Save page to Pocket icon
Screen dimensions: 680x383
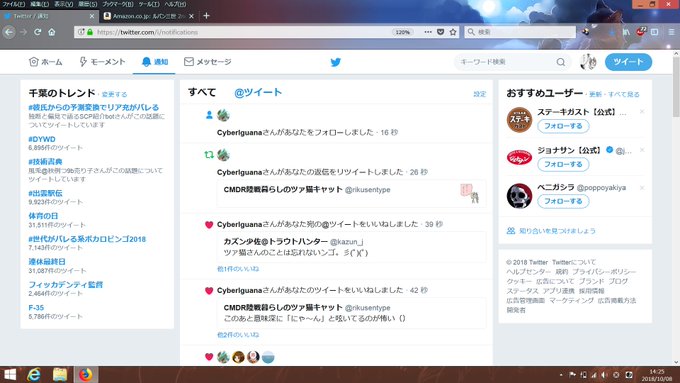441,32
